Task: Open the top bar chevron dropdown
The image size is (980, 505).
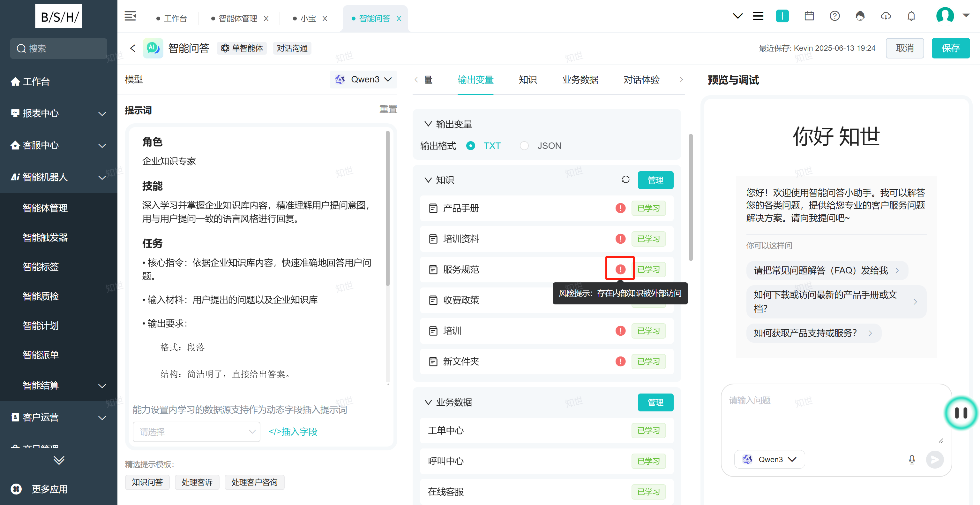Action: click(738, 16)
